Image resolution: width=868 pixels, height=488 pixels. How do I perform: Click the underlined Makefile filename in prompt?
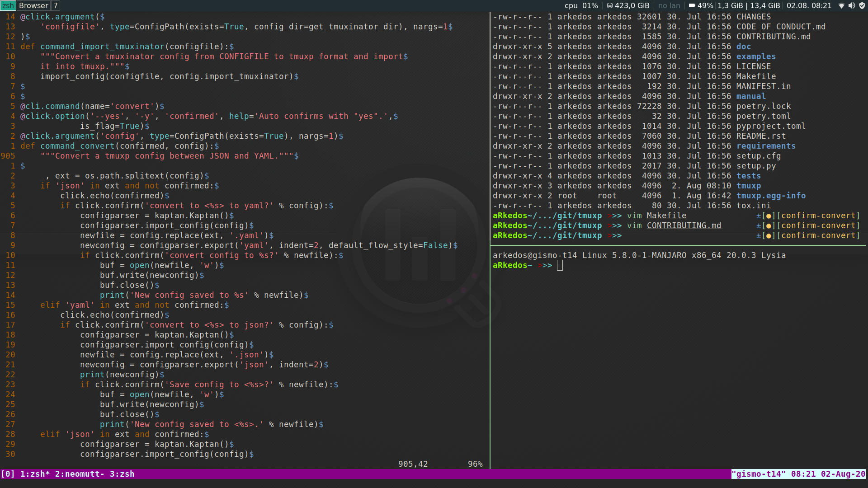coord(666,216)
